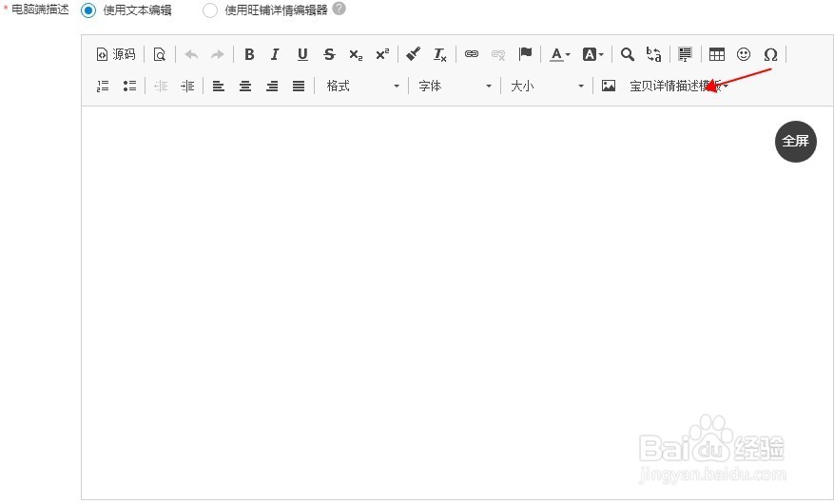Open the replace text tool
Screen dimensions: 834x504
(x=653, y=54)
